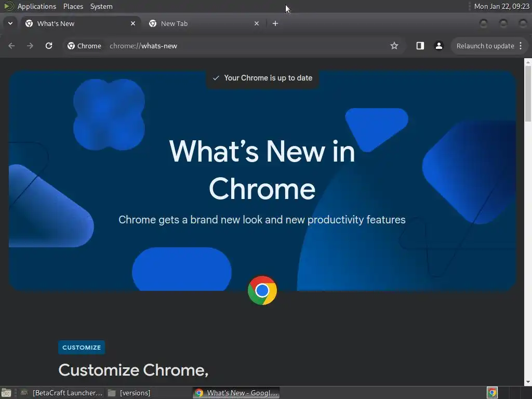Close the New Tab tab
This screenshot has height=399, width=532.
point(257,23)
